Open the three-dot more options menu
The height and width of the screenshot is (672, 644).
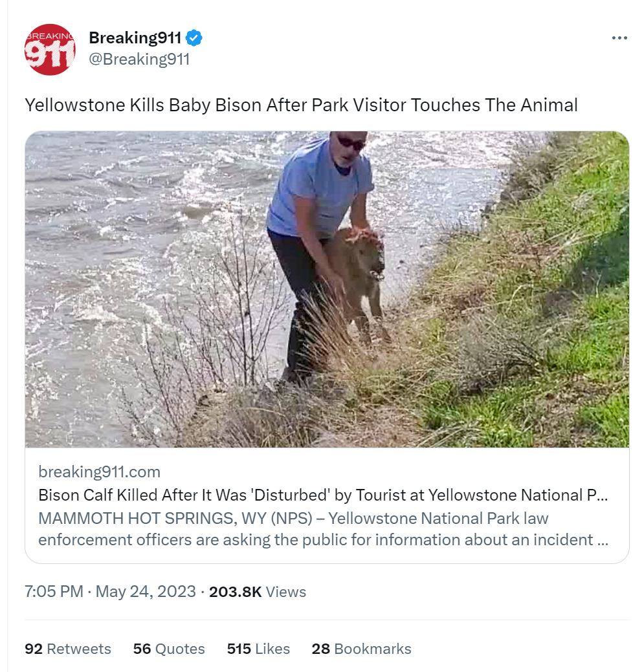[619, 38]
